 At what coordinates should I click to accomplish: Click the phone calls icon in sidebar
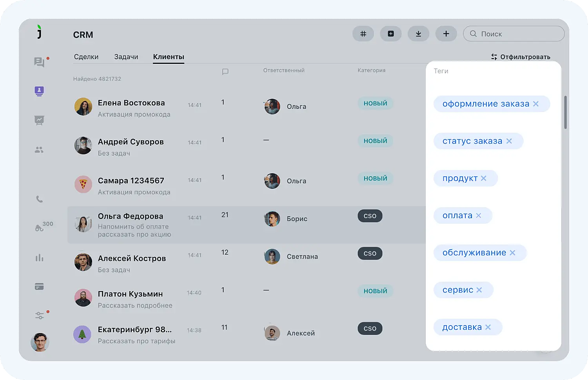[x=39, y=199]
